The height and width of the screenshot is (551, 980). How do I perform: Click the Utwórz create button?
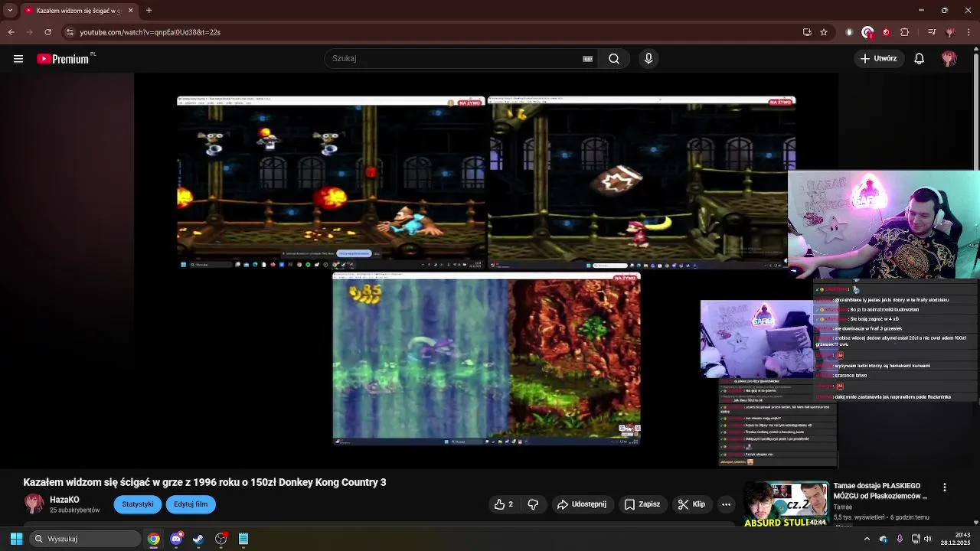(878, 59)
